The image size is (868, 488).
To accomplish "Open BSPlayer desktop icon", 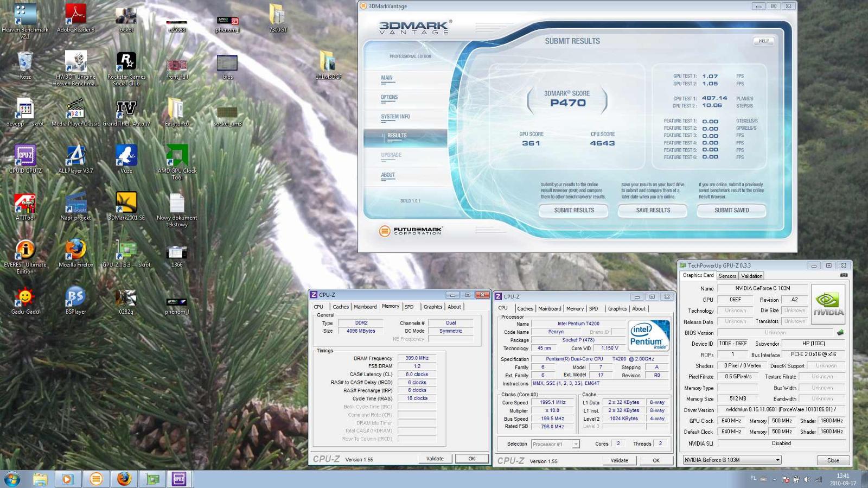I will click(x=75, y=301).
